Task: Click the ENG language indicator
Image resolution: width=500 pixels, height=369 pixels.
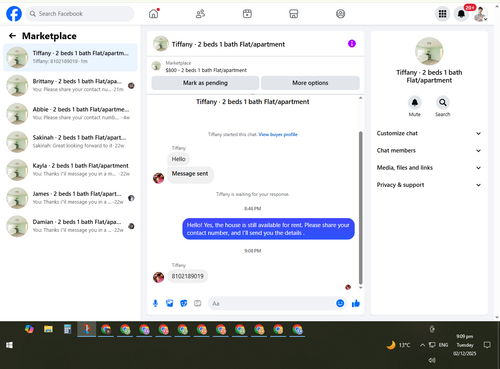Action: (443, 345)
